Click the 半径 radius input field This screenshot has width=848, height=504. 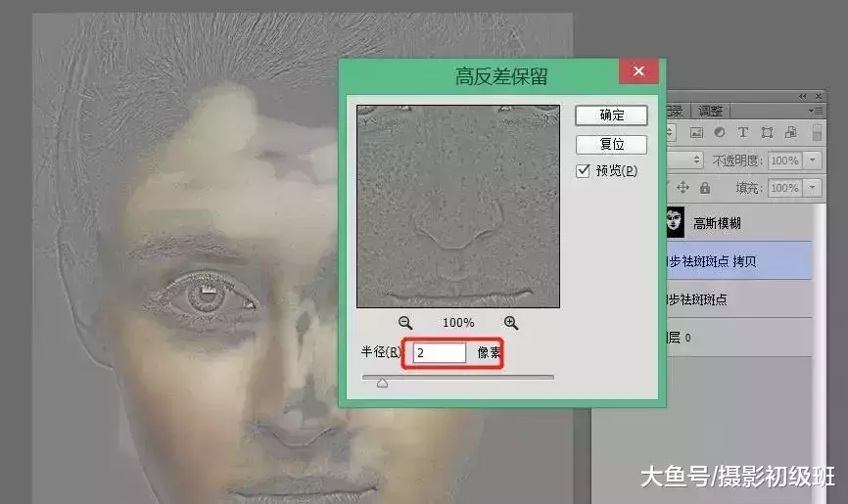(x=439, y=353)
